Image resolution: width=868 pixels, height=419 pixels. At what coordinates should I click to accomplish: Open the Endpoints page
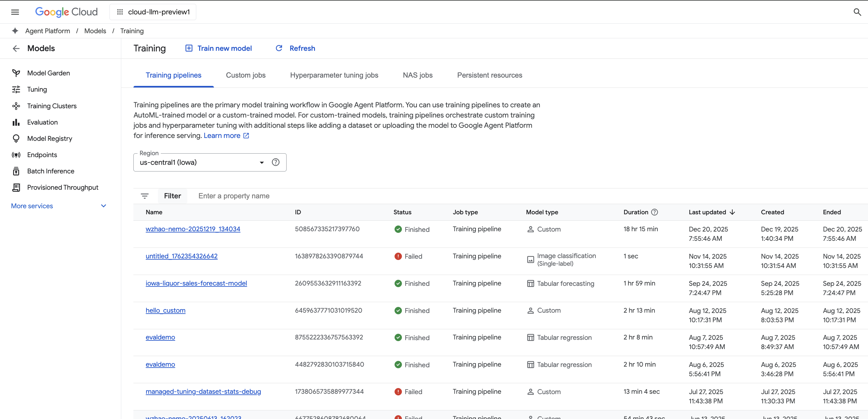point(42,155)
